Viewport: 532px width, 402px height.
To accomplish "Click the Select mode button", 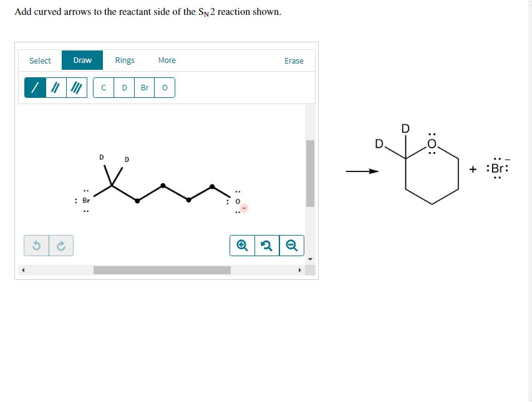I will (x=40, y=60).
